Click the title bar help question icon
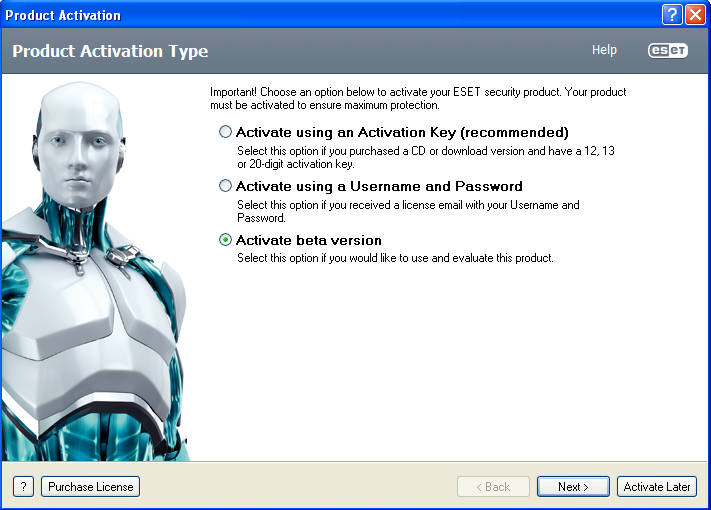The height and width of the screenshot is (510, 711). pos(672,15)
